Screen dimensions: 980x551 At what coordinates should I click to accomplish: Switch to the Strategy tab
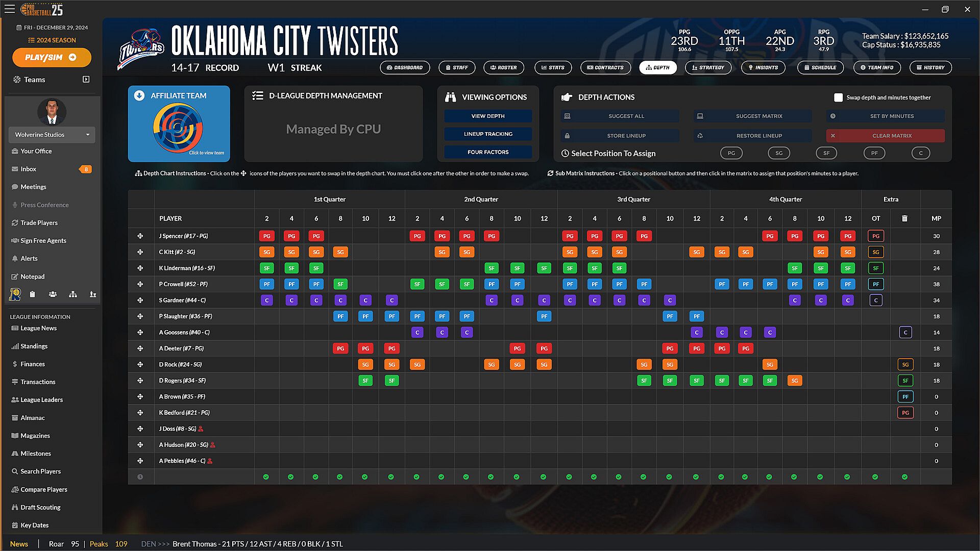(708, 67)
